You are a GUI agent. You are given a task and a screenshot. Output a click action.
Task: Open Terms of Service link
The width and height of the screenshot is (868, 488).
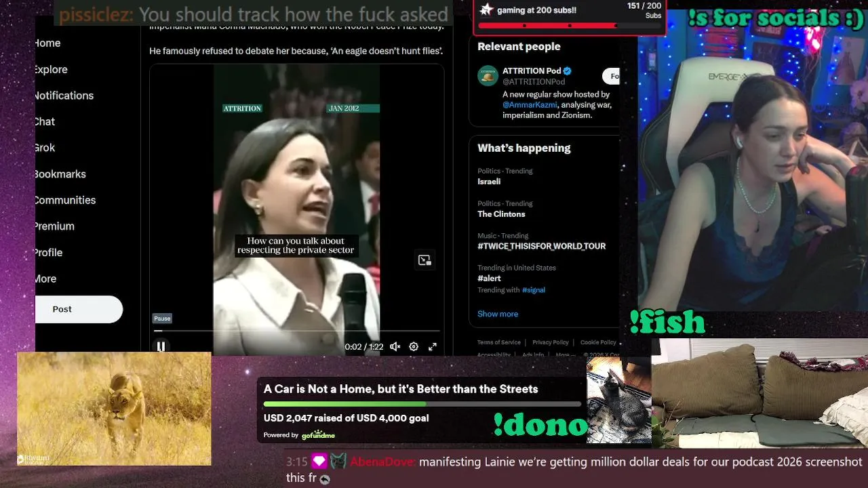coord(499,342)
